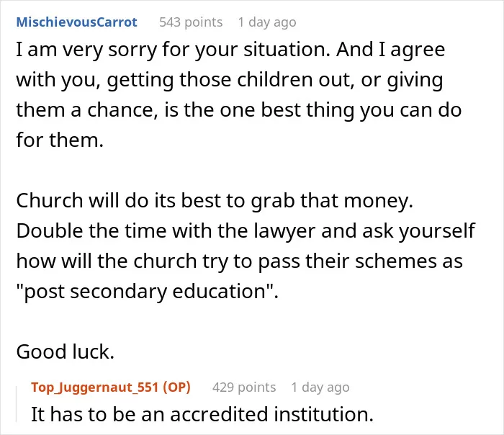Click the 'Good luck.' line
504x435 pixels.
[x=66, y=351]
